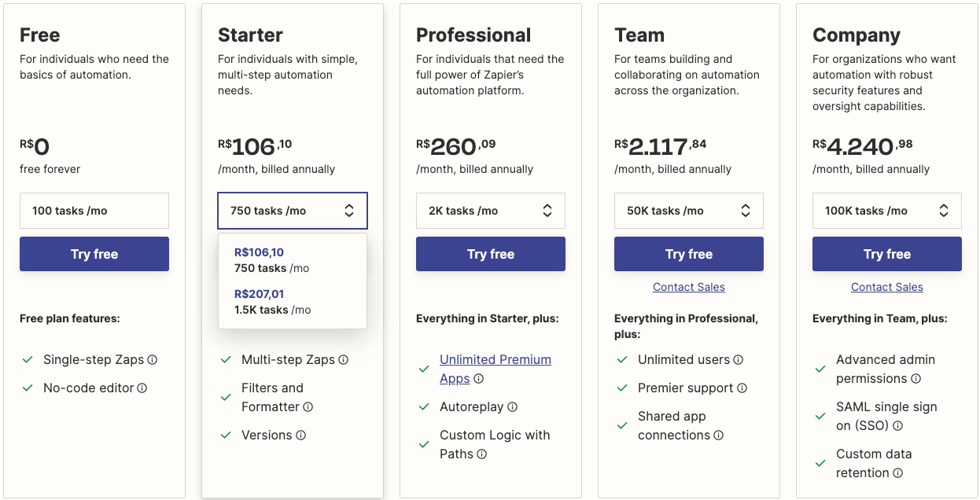
Task: Select the R$106,10 750 tasks option
Action: pyautogui.click(x=293, y=260)
